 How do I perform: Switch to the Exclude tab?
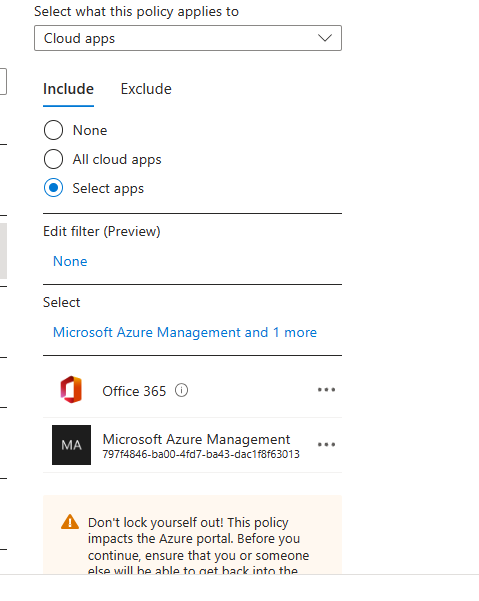tap(146, 89)
